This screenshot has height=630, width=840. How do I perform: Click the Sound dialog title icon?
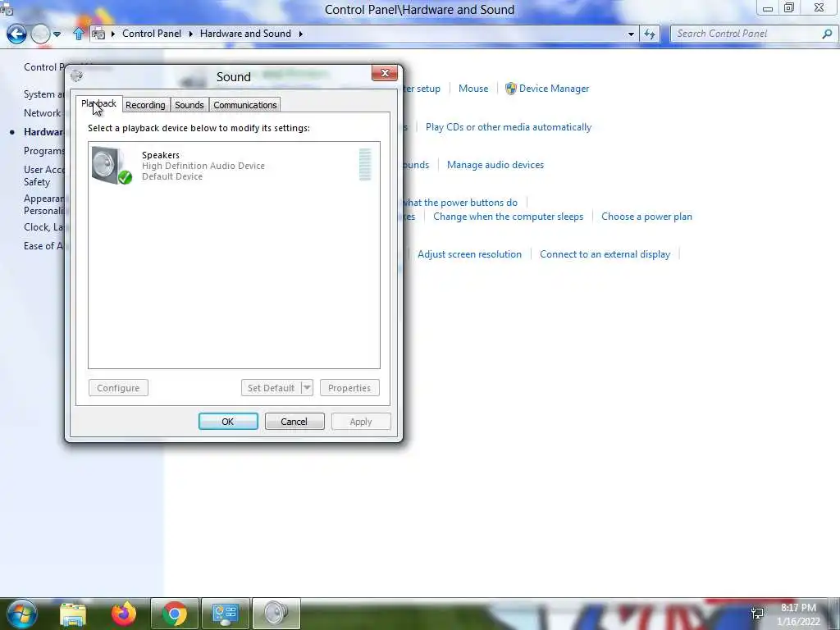click(76, 76)
